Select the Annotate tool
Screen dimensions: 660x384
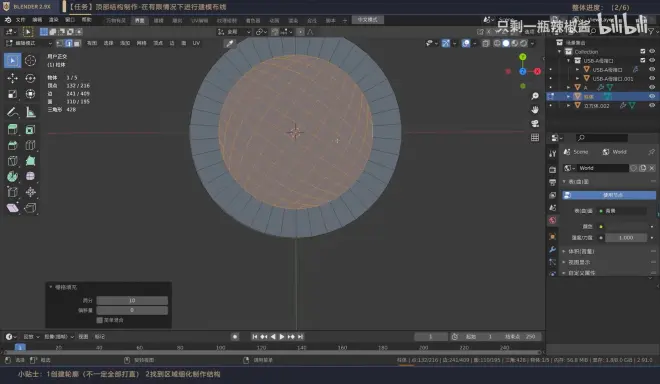coord(13,112)
